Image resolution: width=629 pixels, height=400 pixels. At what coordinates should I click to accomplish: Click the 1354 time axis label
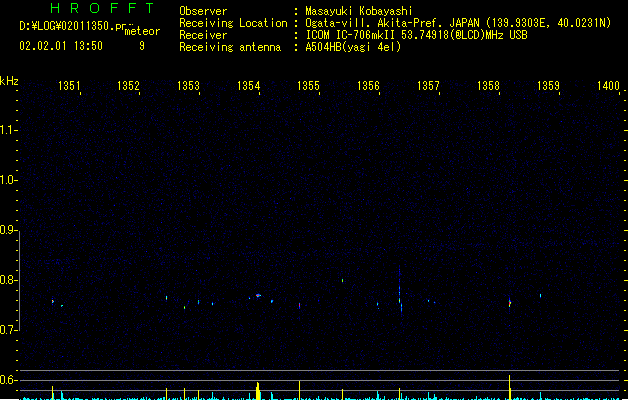pos(249,86)
